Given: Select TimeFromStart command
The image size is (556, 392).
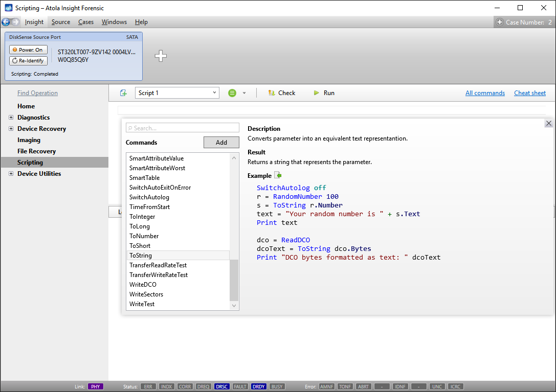Looking at the screenshot, I should (x=178, y=206).
